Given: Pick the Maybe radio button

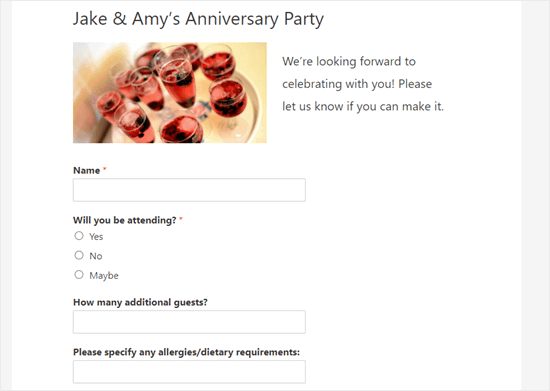Looking at the screenshot, I should (79, 274).
